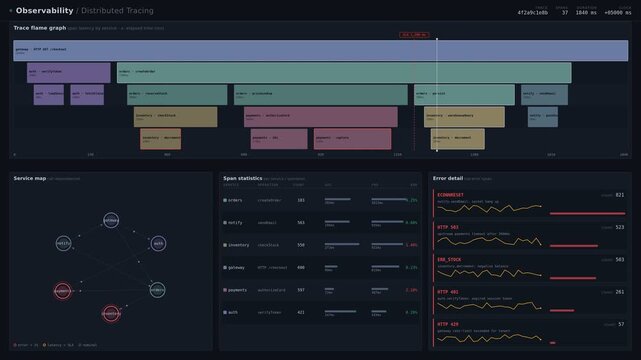Select the orders createOrder span
The height and width of the screenshot is (360, 641).
(x=344, y=73)
